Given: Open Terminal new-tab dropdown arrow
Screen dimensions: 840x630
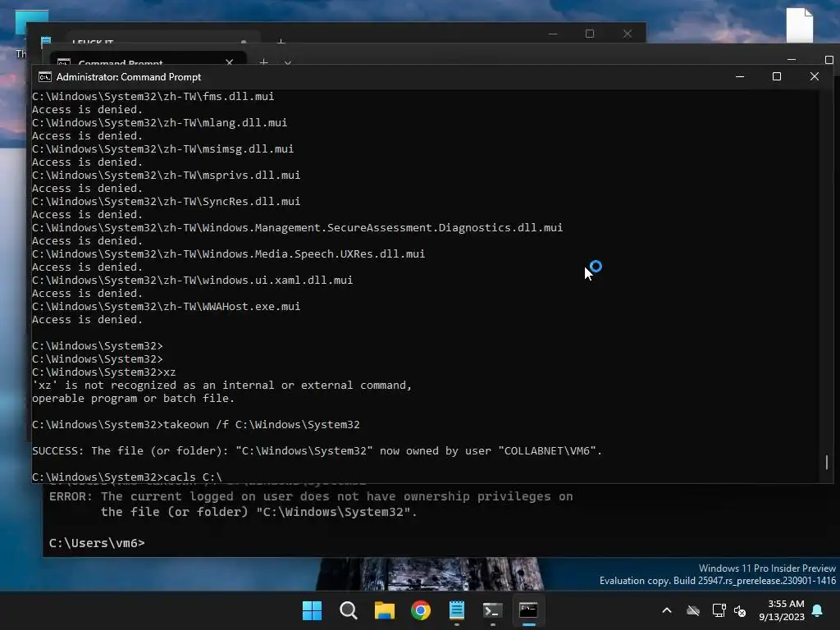Looking at the screenshot, I should [x=288, y=62].
